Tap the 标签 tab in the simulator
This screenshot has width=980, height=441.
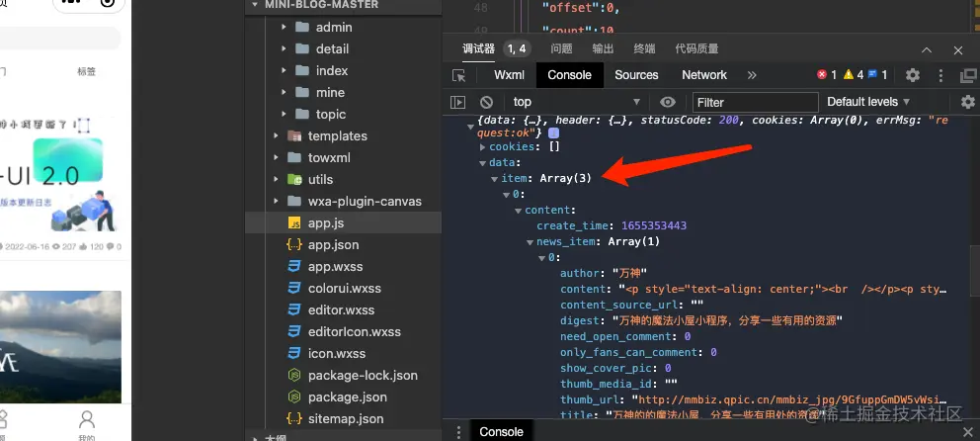click(87, 71)
